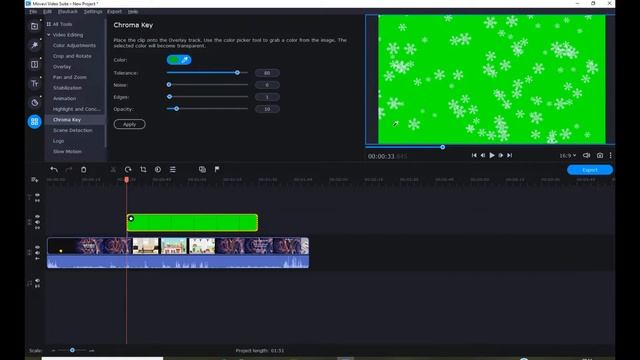This screenshot has width=640, height=360.
Task: Open Clip Properties from the toolbar
Action: tap(173, 169)
